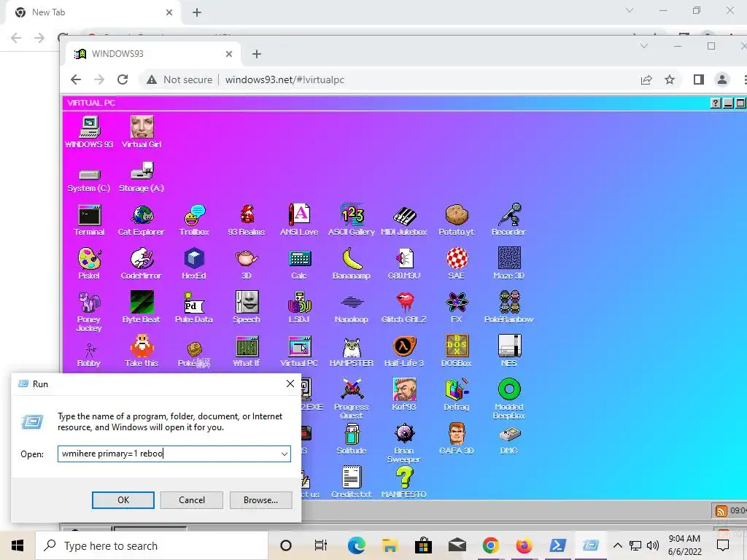The image size is (747, 560).
Task: Open the Puke Data icon
Action: click(194, 308)
